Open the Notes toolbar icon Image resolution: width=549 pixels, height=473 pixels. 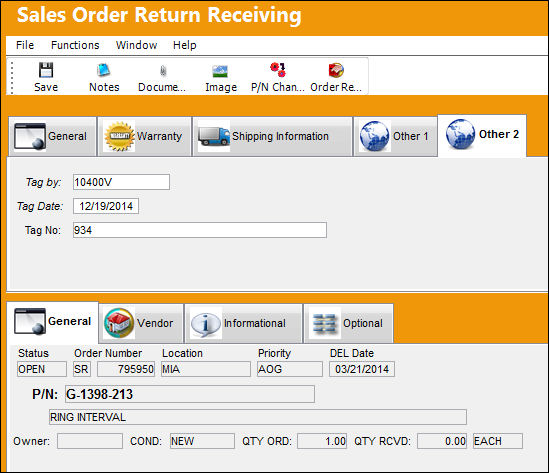(104, 70)
